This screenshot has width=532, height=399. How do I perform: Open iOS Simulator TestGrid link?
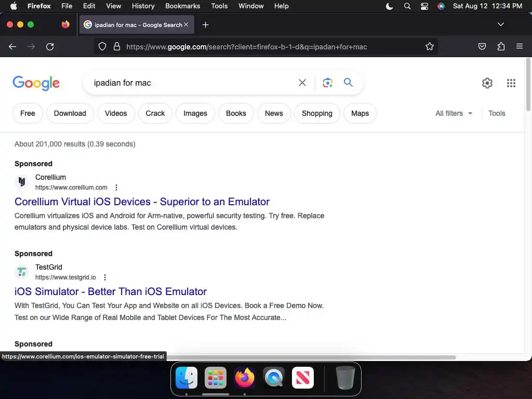point(111,291)
